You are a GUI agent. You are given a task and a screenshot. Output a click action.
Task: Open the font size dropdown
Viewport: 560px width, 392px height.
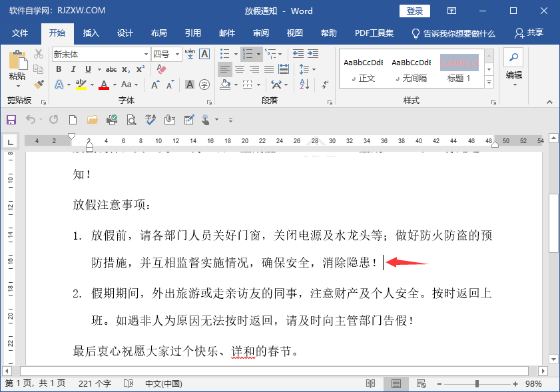point(177,55)
